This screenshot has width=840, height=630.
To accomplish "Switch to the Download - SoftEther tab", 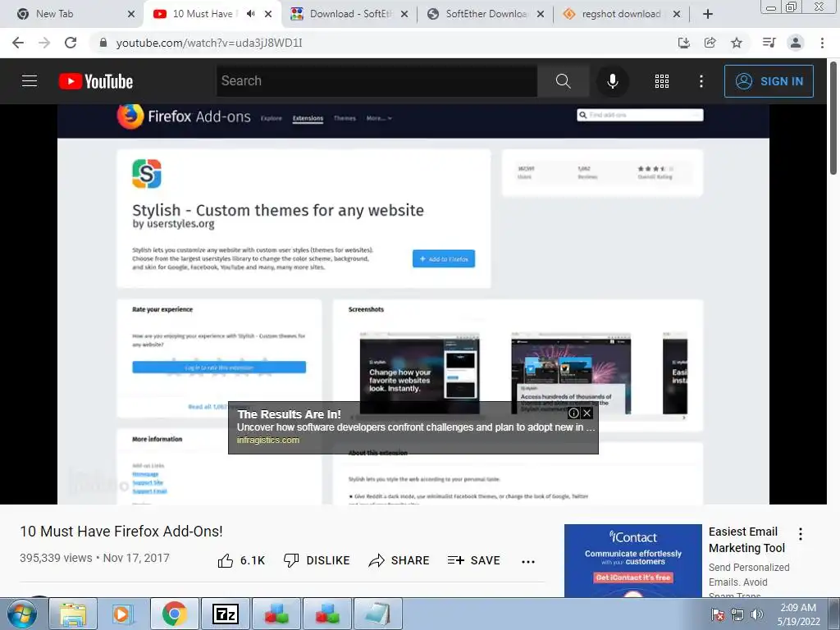I will [x=349, y=14].
